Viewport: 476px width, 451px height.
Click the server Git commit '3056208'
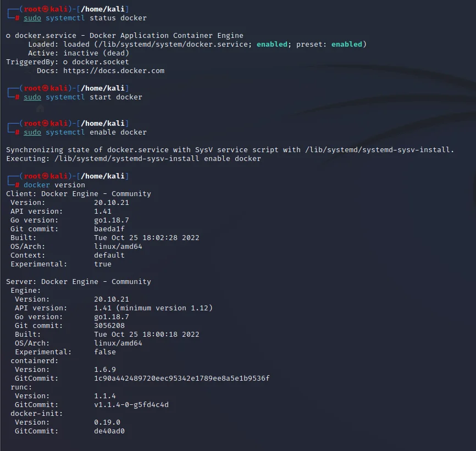click(x=109, y=325)
